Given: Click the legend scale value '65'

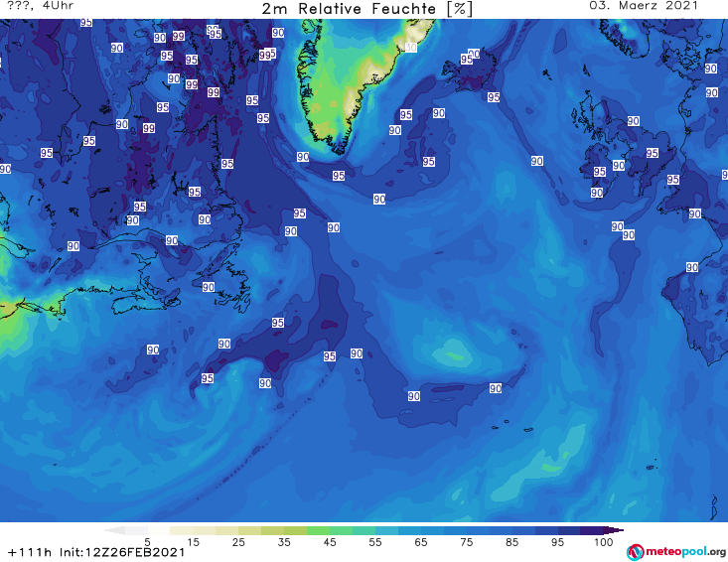Looking at the screenshot, I should [x=421, y=542].
